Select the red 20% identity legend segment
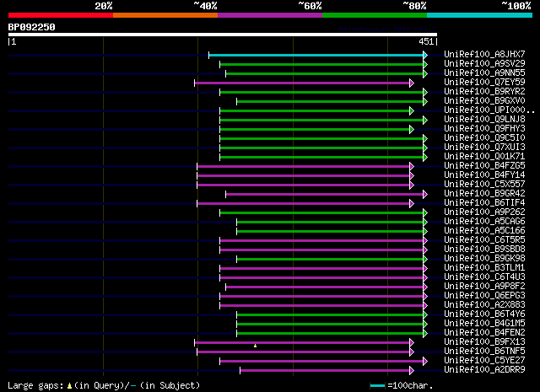This screenshot has height=392, width=540. 61,15
